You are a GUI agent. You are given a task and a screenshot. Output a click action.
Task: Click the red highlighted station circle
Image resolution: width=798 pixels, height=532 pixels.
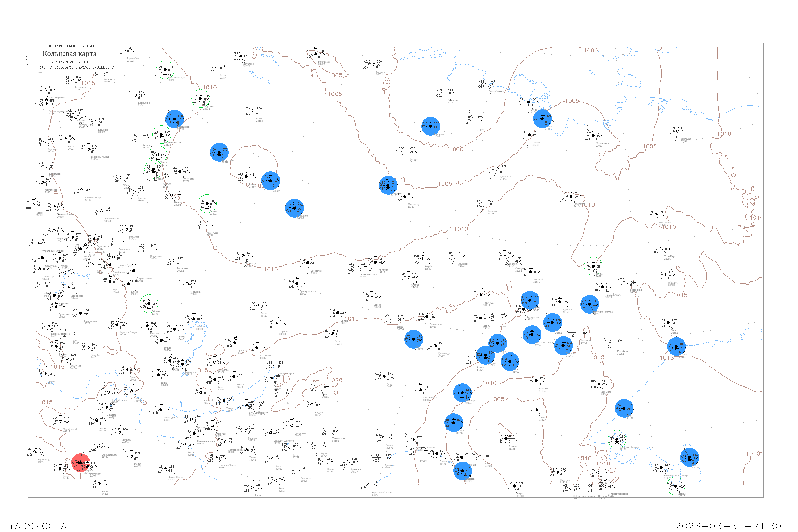[x=81, y=463]
